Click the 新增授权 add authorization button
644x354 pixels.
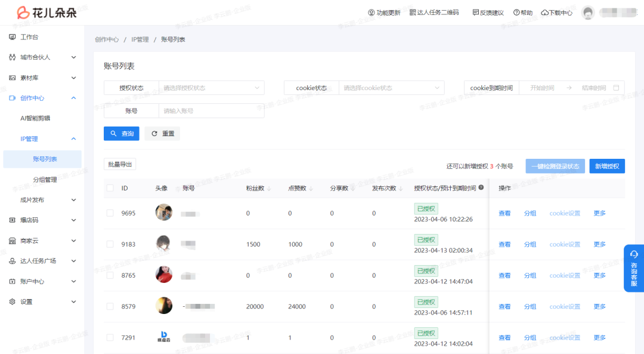(607, 166)
